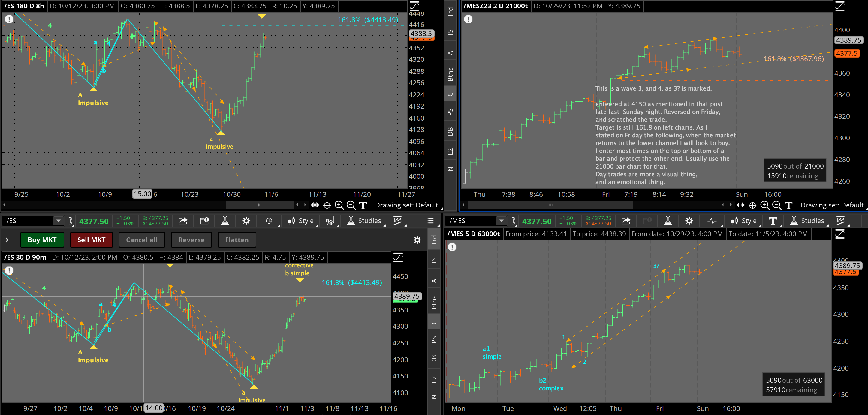The image size is (868, 415).
Task: Open thinkScript flask icon on /ES toolbar
Action: (225, 221)
